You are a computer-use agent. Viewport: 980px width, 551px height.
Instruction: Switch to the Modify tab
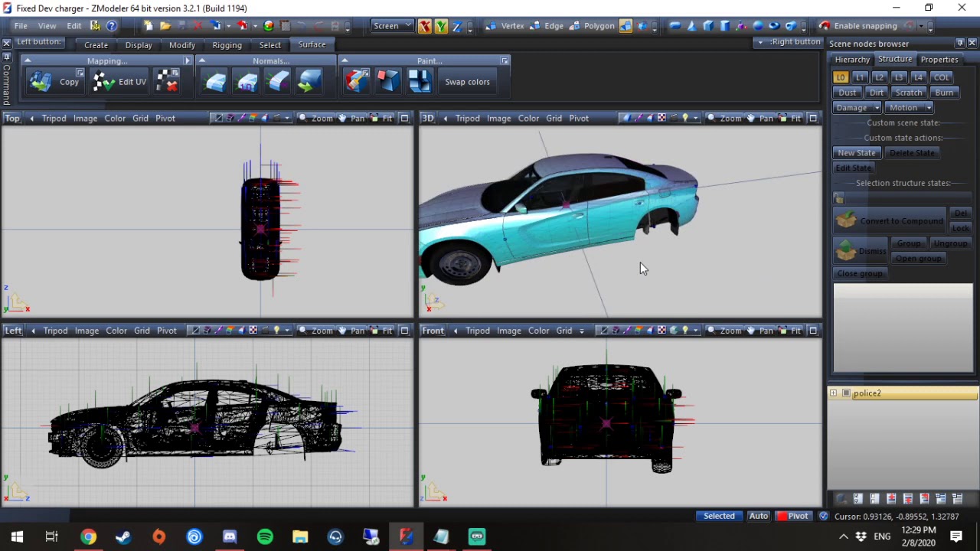tap(182, 45)
